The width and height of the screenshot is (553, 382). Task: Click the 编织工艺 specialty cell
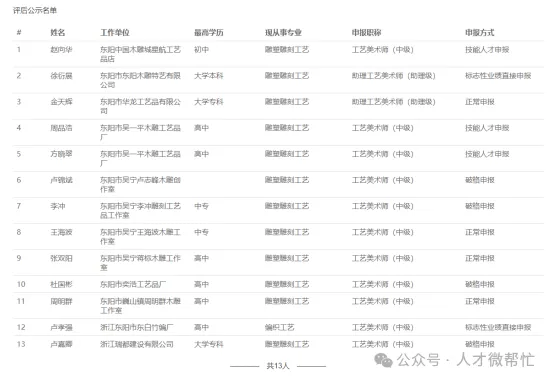[x=280, y=328]
